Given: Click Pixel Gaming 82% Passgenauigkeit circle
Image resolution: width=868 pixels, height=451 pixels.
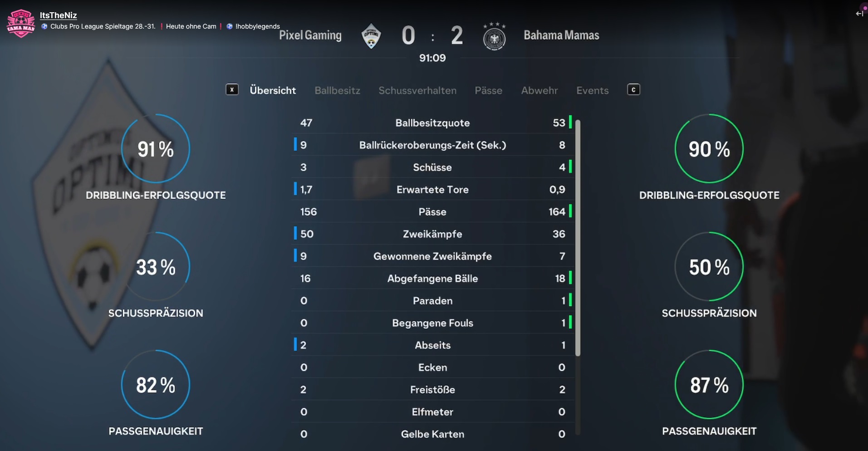Looking at the screenshot, I should (x=156, y=384).
